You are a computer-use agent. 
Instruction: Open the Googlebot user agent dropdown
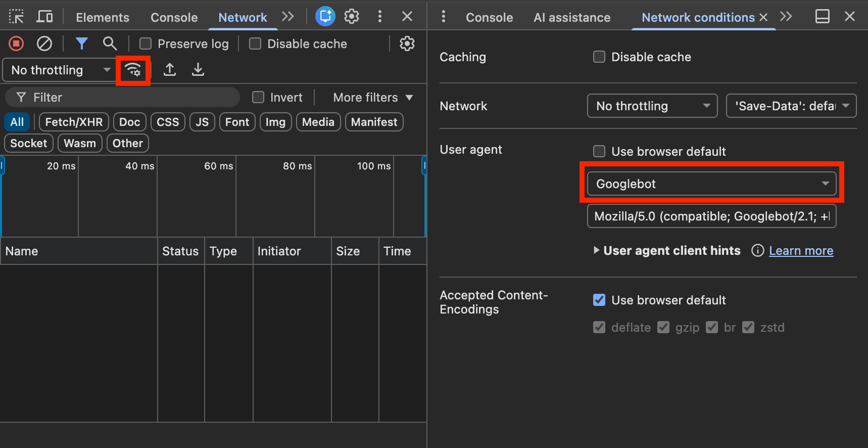711,184
